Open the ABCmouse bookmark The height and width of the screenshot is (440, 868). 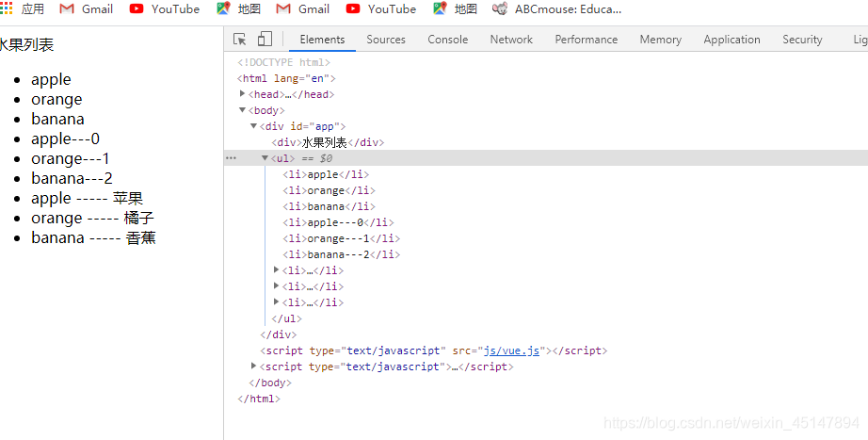click(556, 8)
